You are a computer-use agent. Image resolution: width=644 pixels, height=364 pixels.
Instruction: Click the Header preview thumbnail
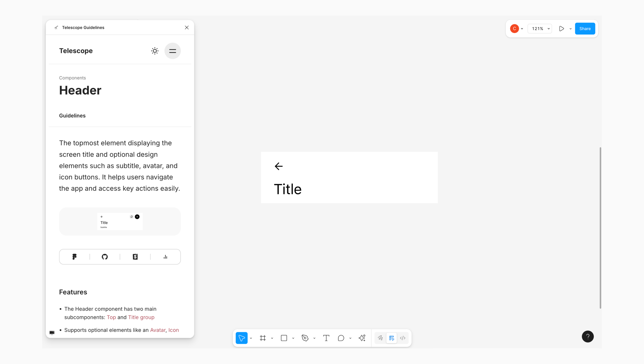pyautogui.click(x=120, y=221)
